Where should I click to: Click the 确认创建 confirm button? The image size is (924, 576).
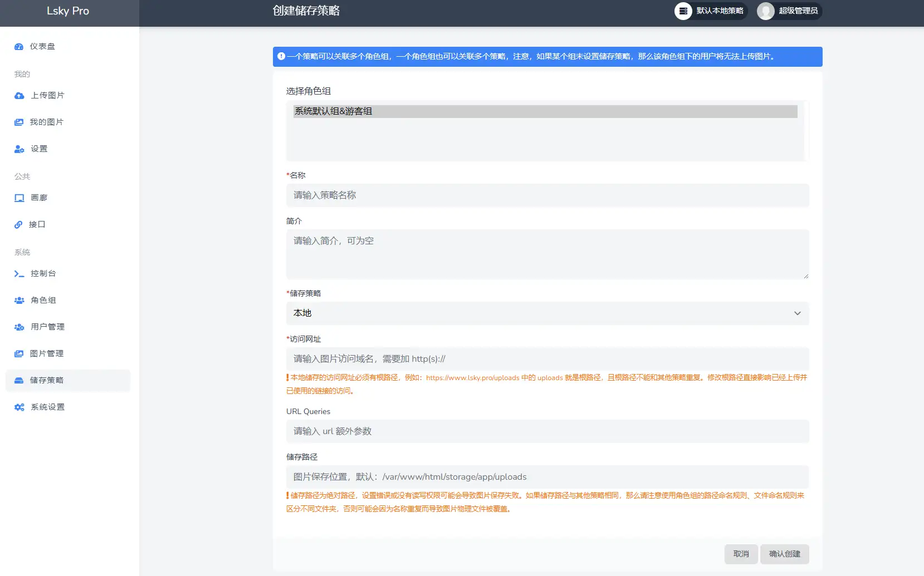784,554
